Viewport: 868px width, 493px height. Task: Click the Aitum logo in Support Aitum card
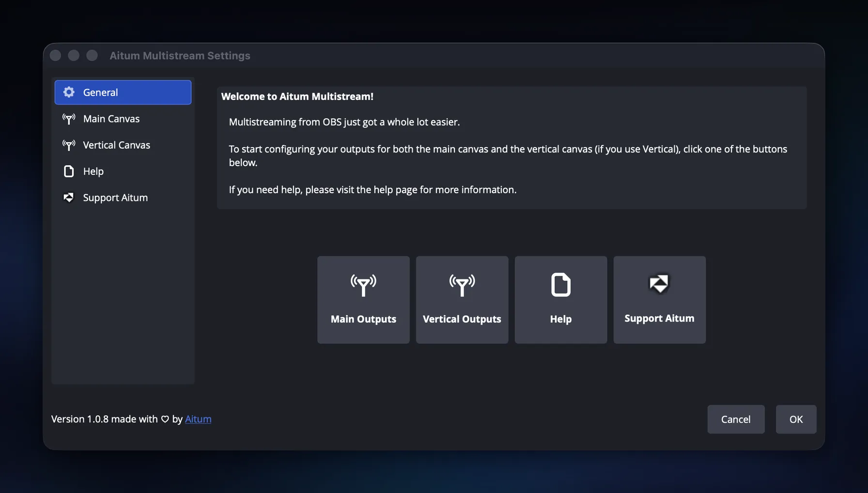point(659,284)
